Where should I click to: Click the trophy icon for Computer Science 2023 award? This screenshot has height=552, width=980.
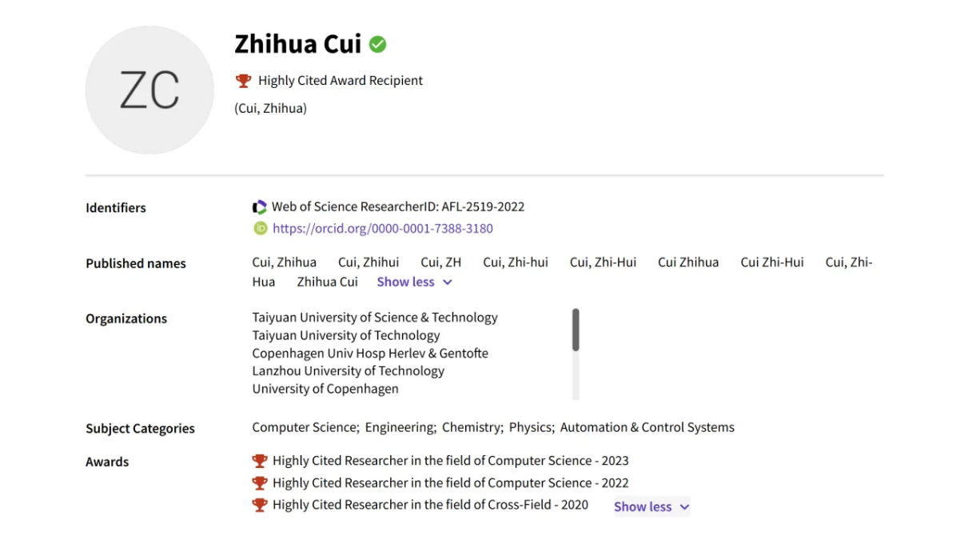pyautogui.click(x=260, y=462)
